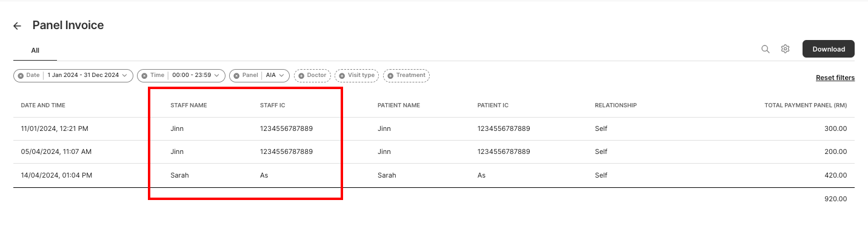Click the Download button
The width and height of the screenshot is (868, 237).
tap(829, 49)
